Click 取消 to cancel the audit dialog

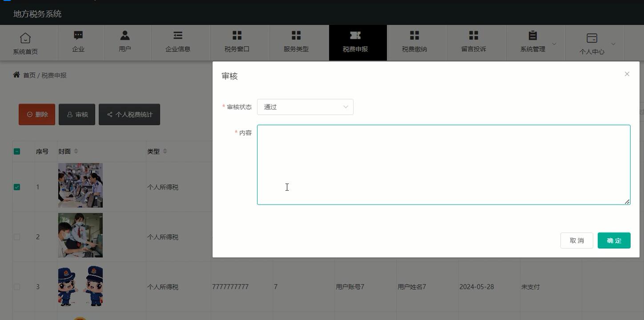tap(576, 240)
